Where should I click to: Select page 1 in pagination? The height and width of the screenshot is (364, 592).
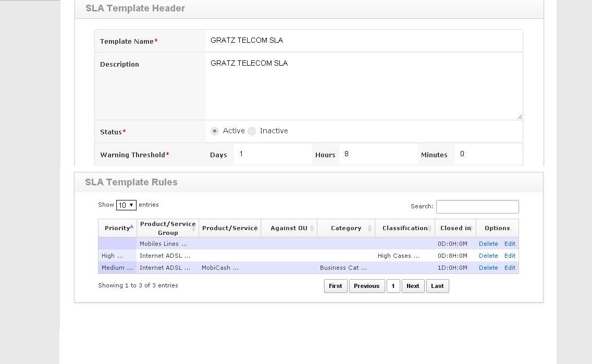393,285
